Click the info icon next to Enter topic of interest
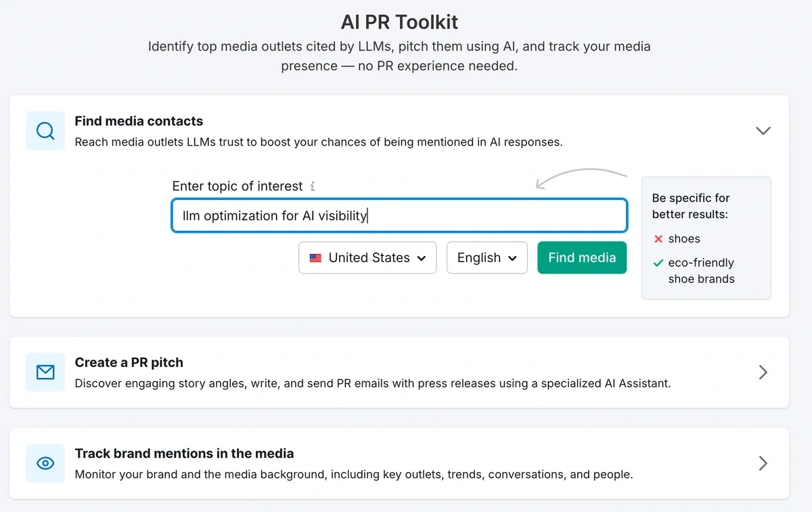This screenshot has width=812, height=512. tap(313, 186)
